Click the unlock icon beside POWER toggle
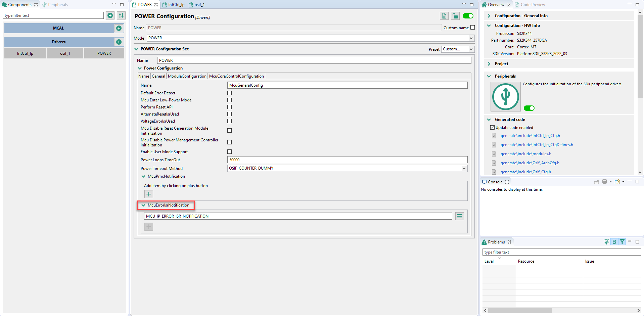The height and width of the screenshot is (316, 644). tap(455, 15)
